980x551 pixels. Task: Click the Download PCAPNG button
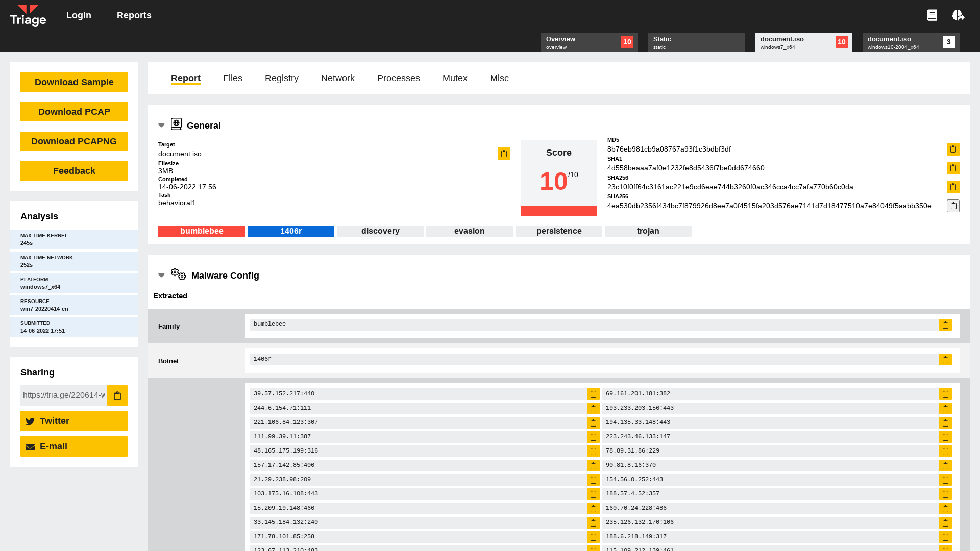coord(74,141)
